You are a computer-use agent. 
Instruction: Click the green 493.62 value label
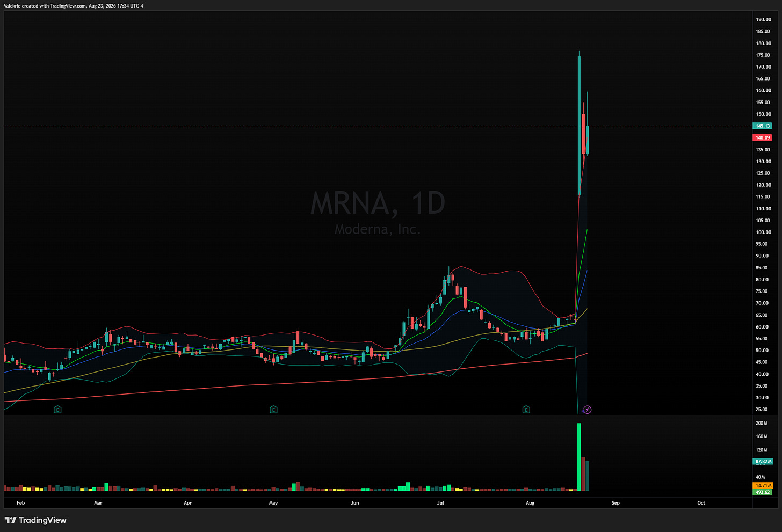pos(763,492)
